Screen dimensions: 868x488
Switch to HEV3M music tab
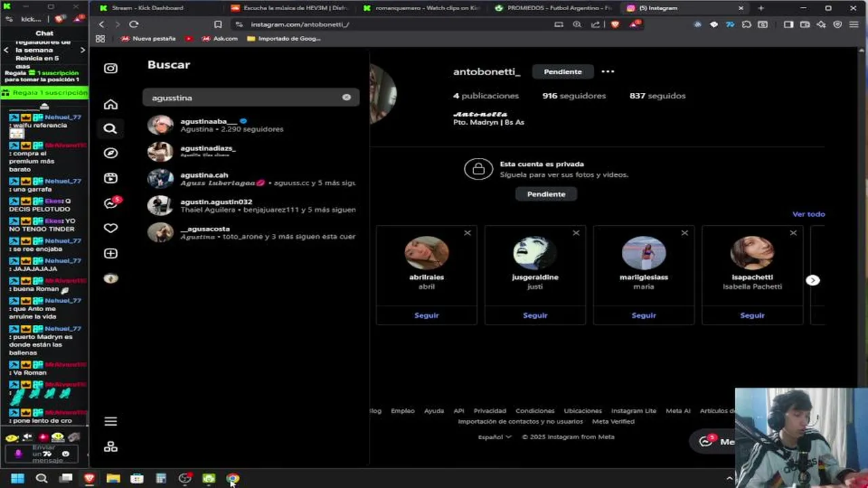coord(290,8)
